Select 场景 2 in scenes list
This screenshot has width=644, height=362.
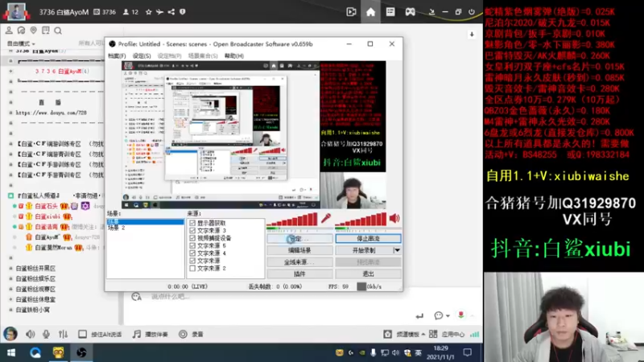click(x=116, y=228)
